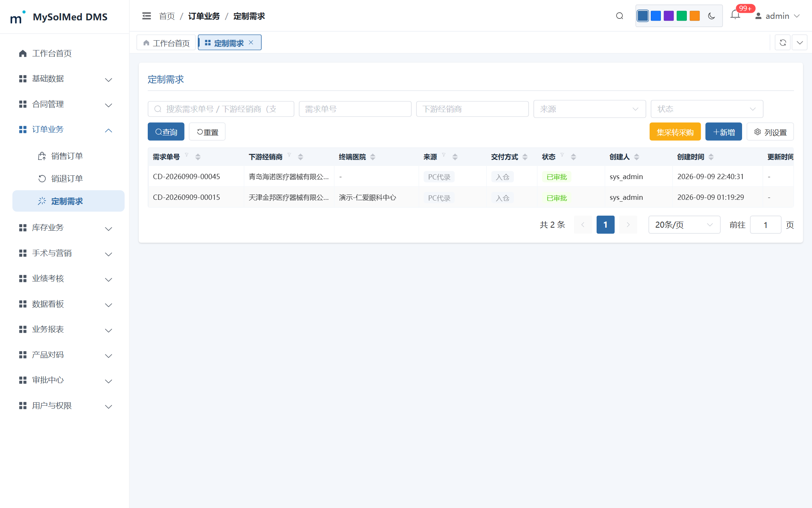Open notifications bell with 99+ badge
The image size is (812, 508).
(x=735, y=15)
